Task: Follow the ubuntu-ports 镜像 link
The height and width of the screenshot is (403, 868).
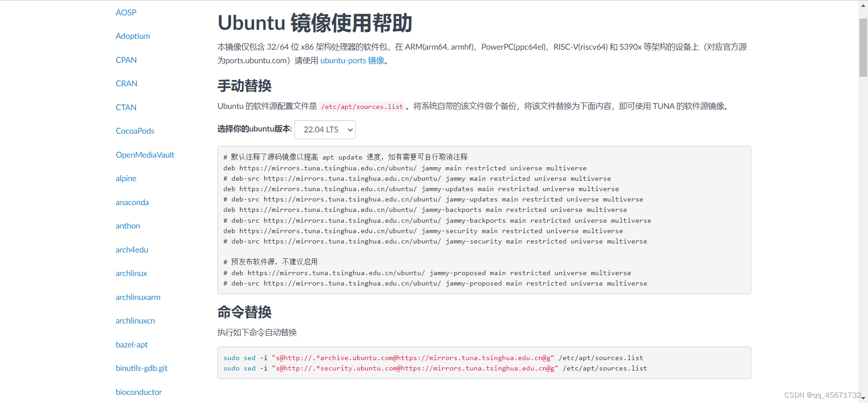Action: pyautogui.click(x=353, y=61)
